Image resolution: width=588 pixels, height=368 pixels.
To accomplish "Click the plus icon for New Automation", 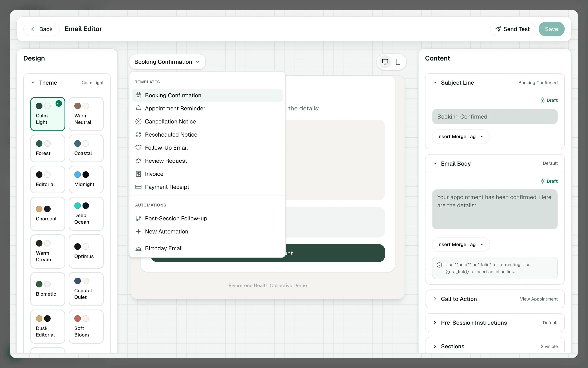I will [x=138, y=231].
